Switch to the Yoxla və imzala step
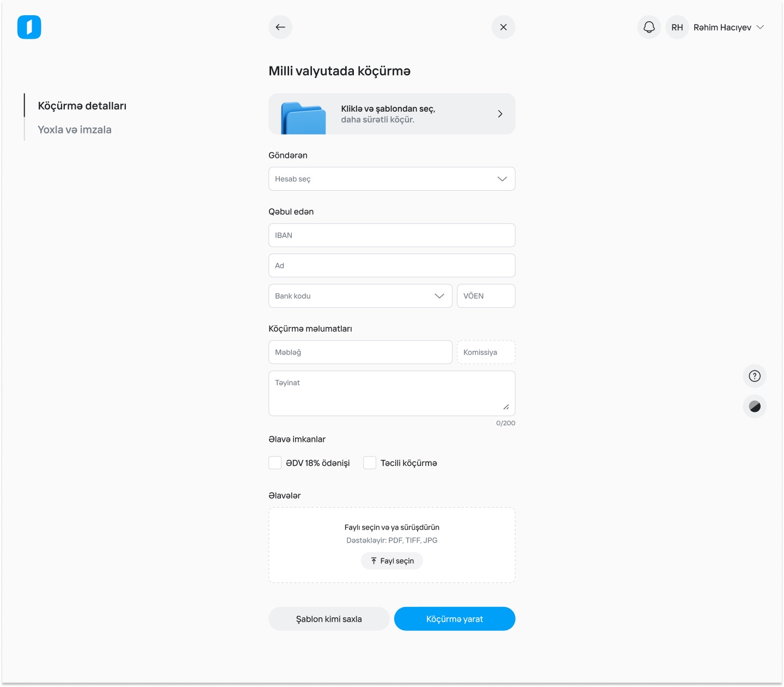Image resolution: width=784 pixels, height=687 pixels. tap(75, 130)
